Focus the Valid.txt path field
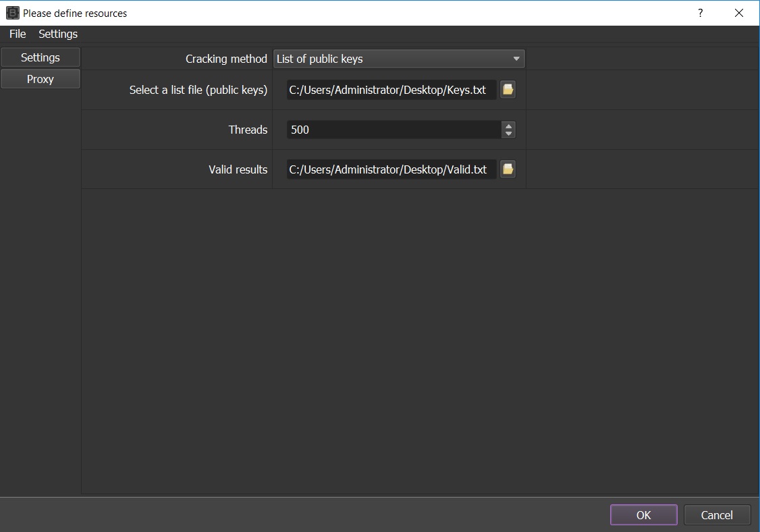 tap(391, 169)
